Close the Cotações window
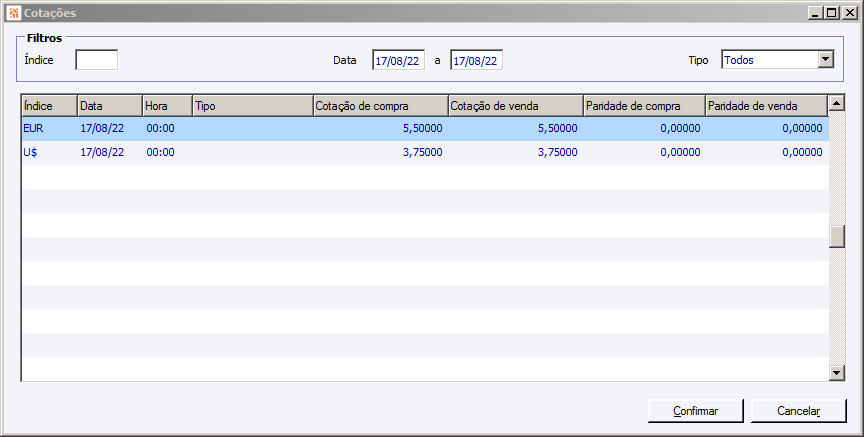Image resolution: width=864 pixels, height=437 pixels. (849, 13)
